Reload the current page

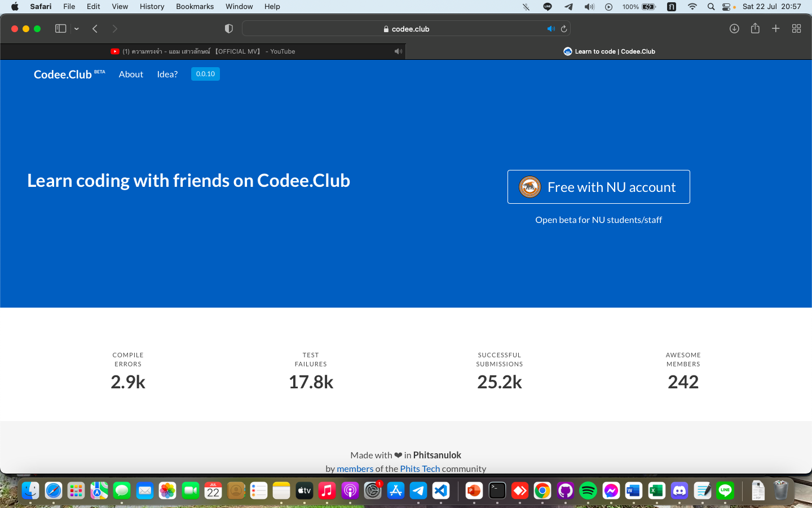[x=564, y=29]
